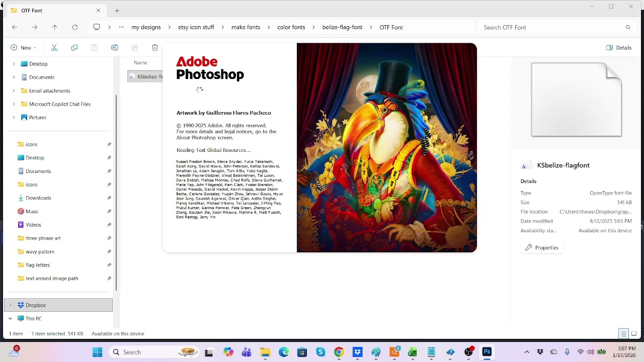
Task: Click the search magnifier icon in Explorer
Action: coord(628,27)
